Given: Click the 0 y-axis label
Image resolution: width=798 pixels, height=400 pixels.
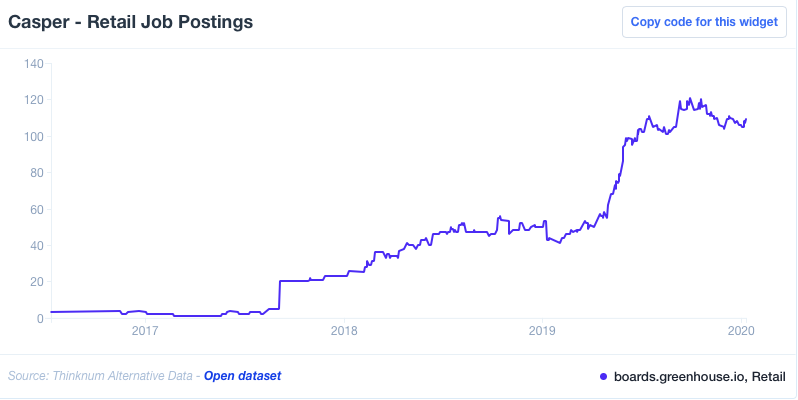Looking at the screenshot, I should tap(42, 318).
